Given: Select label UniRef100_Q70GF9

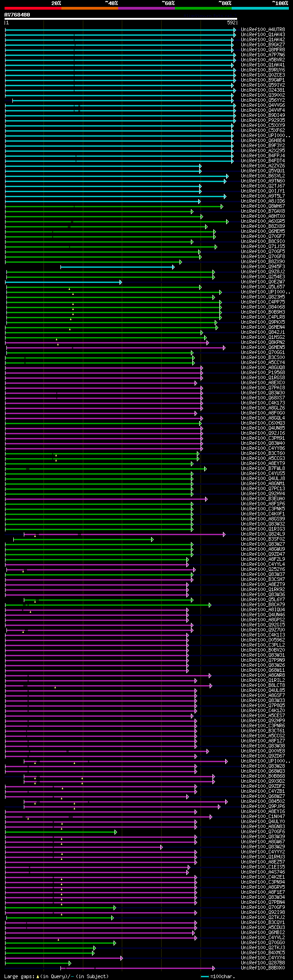Looking at the screenshot, I should (263, 908).
